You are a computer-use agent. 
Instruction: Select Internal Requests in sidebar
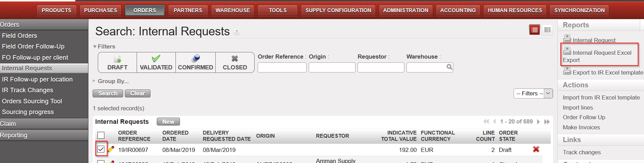pyautogui.click(x=44, y=68)
